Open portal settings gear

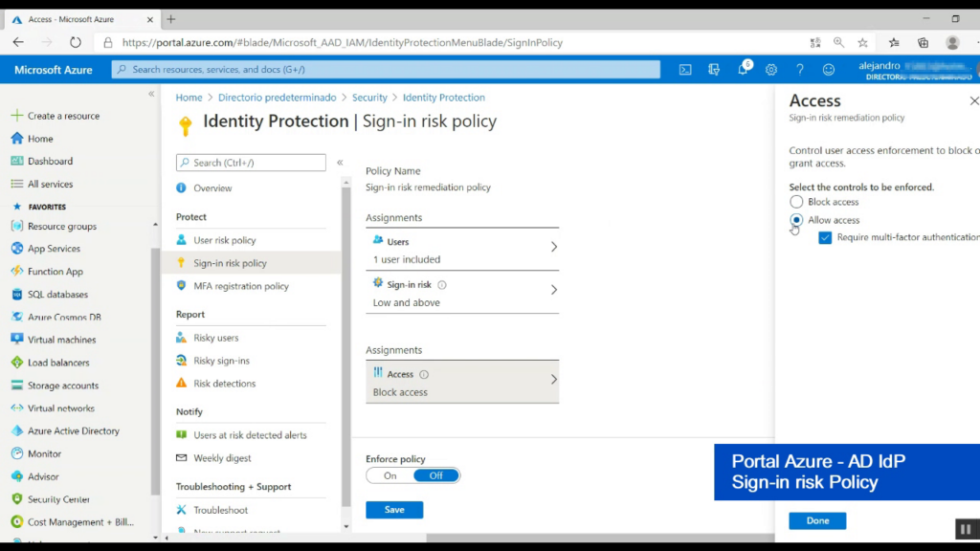(x=771, y=70)
